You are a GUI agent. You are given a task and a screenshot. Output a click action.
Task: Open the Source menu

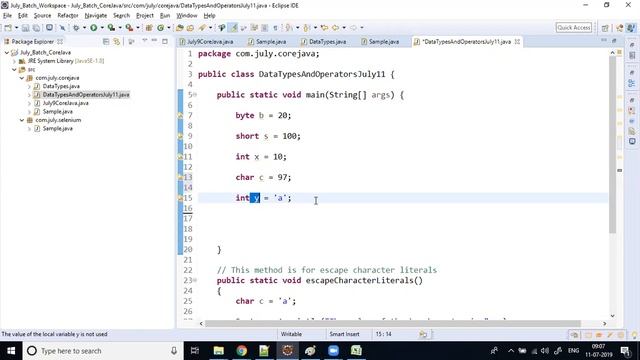[x=42, y=16]
